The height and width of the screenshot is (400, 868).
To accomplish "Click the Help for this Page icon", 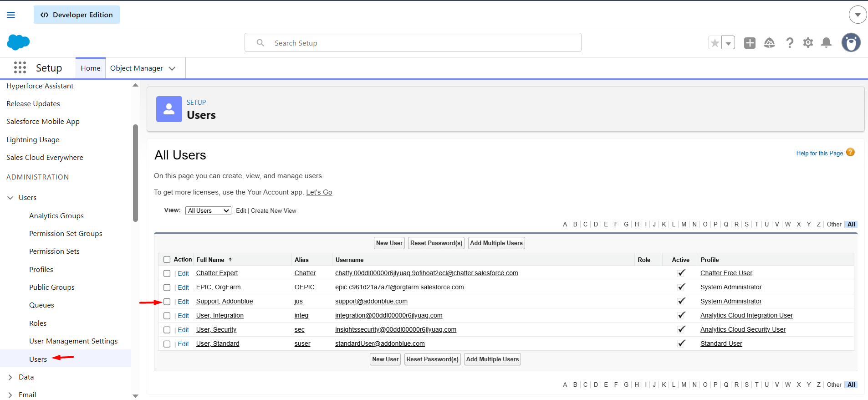I will (x=850, y=153).
